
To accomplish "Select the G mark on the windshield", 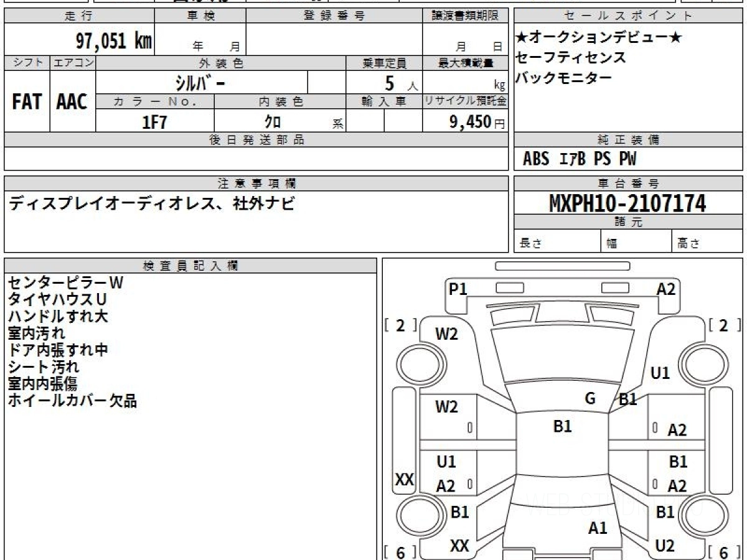I will [590, 398].
